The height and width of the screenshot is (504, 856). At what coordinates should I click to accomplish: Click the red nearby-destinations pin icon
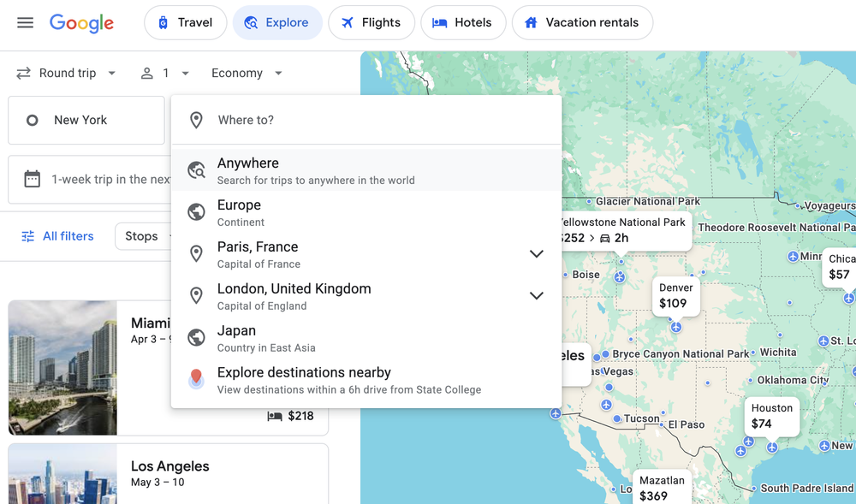click(196, 378)
